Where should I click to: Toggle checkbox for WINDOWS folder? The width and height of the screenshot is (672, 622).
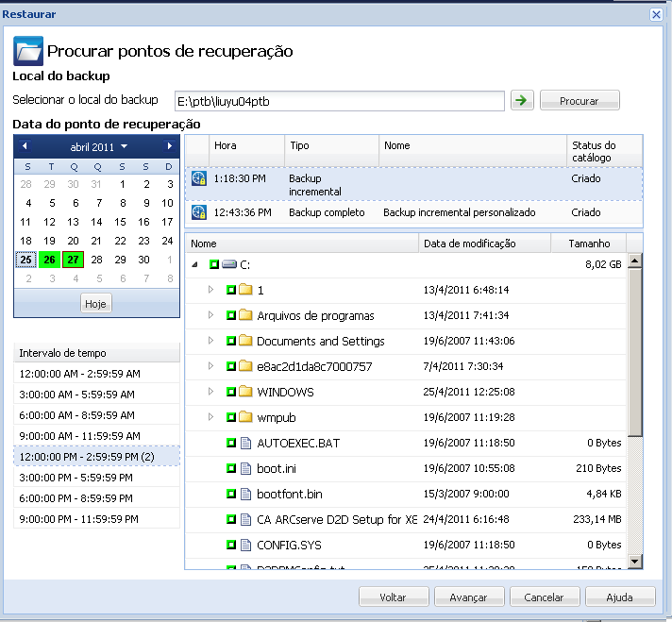click(231, 392)
